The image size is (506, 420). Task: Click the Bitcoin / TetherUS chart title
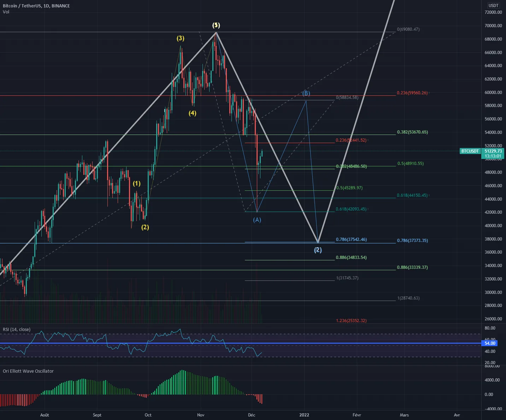36,6
